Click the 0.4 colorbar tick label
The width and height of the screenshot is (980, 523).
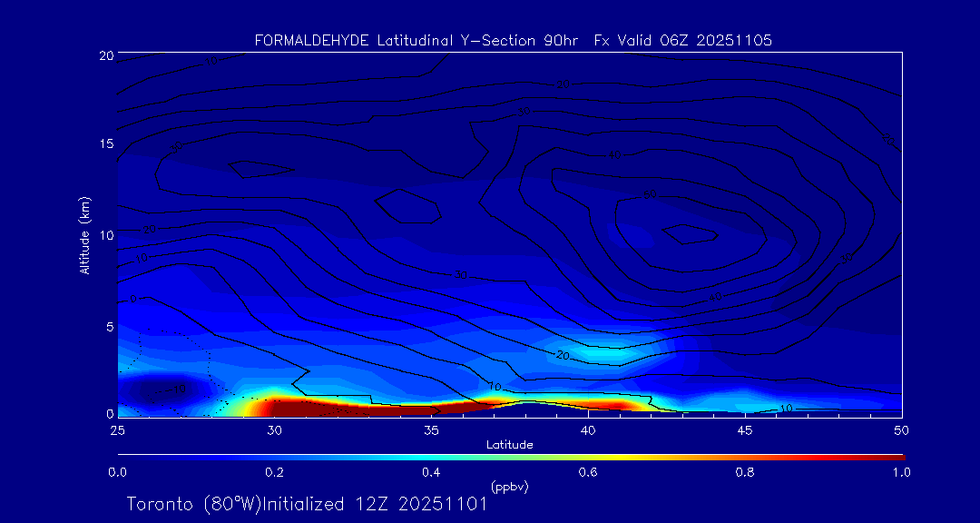(x=431, y=472)
